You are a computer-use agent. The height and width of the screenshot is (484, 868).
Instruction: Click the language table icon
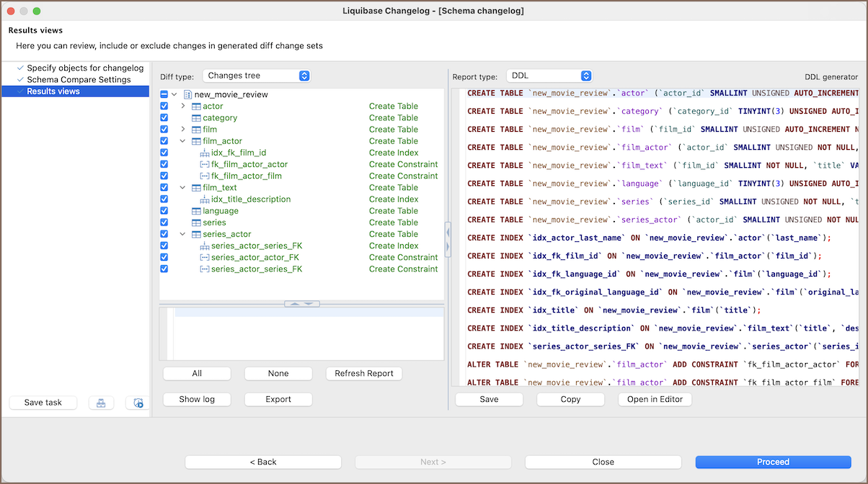tap(196, 211)
